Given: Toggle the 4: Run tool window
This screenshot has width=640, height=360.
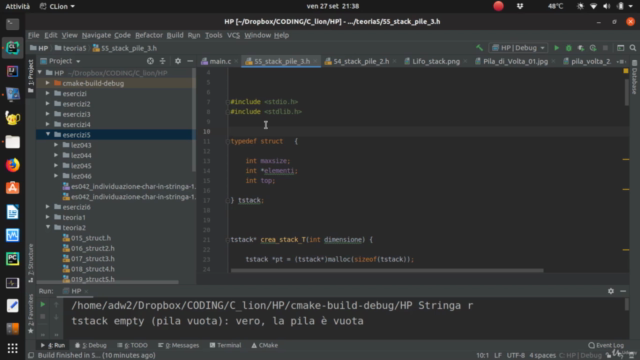Looking at the screenshot, I should 52,345.
